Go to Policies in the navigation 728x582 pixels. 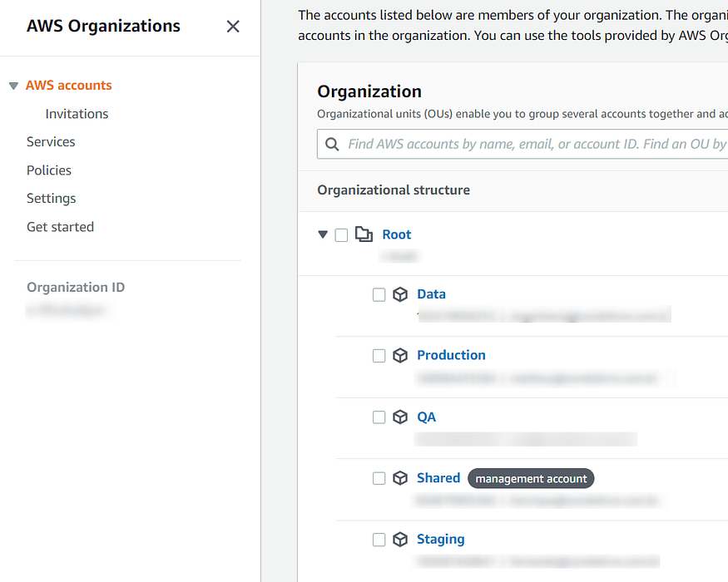click(x=49, y=170)
